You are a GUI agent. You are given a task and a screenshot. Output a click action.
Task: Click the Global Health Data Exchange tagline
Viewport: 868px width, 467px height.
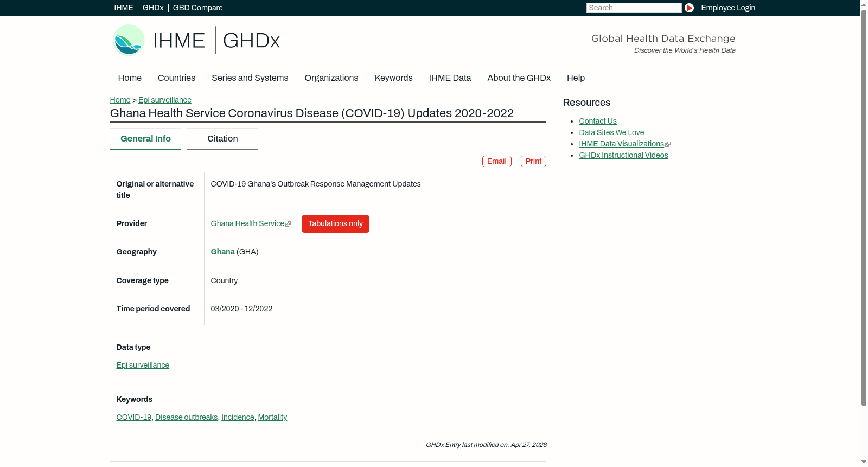coord(663,39)
